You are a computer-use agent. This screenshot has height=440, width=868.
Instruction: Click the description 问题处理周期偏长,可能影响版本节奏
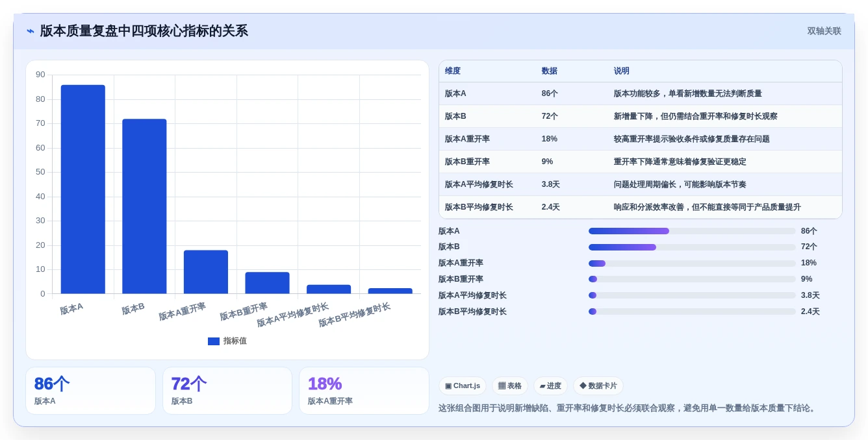680,184
